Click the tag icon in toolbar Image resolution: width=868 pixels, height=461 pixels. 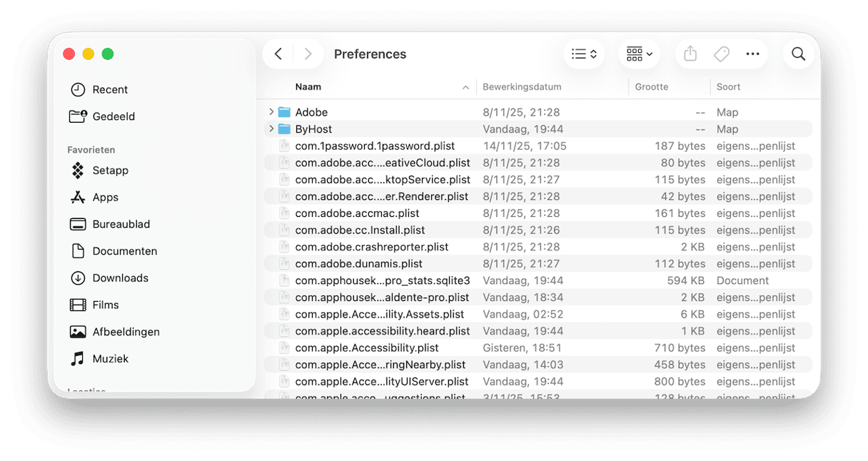tap(721, 54)
